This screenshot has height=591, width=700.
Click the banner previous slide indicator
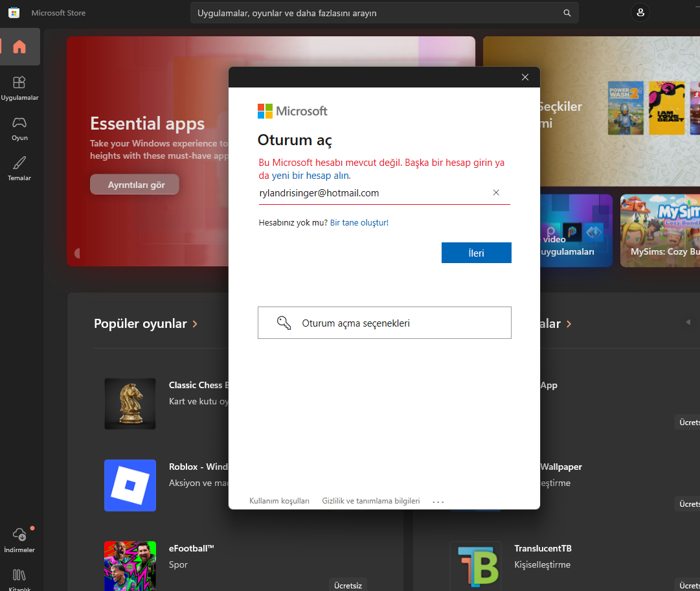[77, 253]
